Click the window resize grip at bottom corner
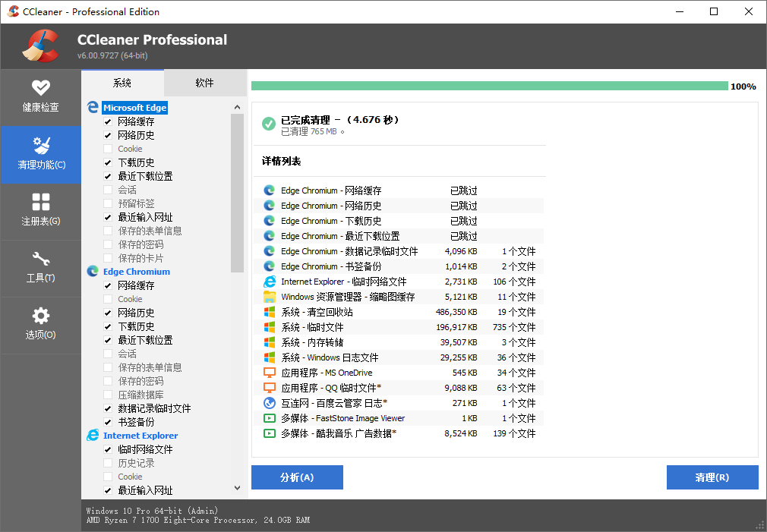 click(x=759, y=526)
